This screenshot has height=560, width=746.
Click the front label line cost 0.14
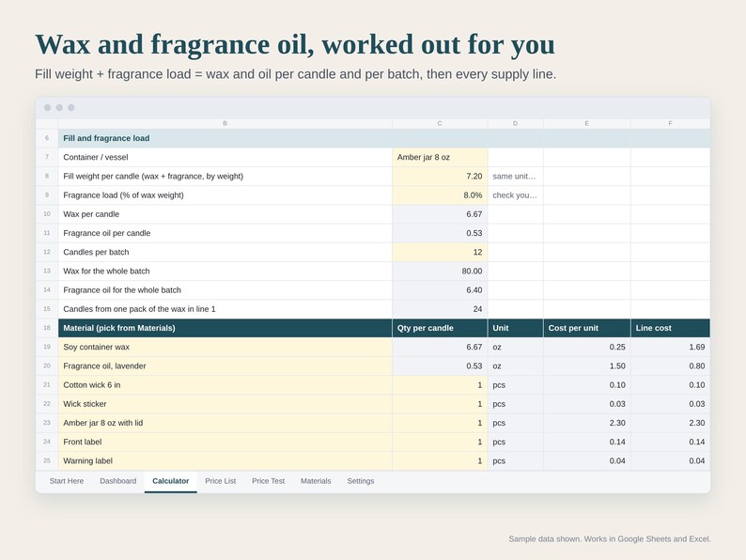[670, 442]
